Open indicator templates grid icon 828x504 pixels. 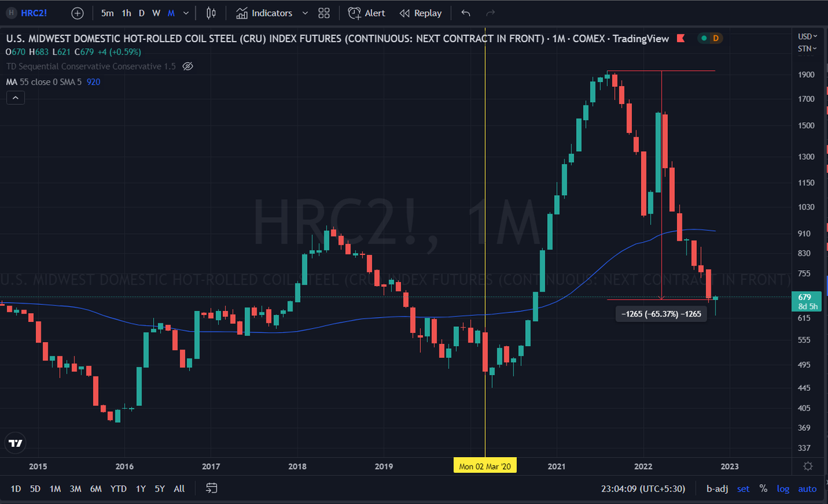pos(324,13)
